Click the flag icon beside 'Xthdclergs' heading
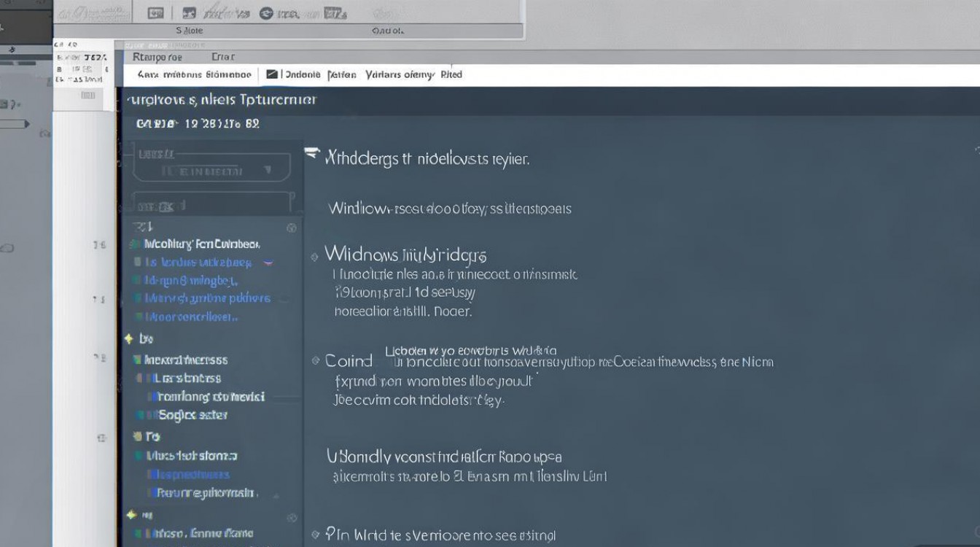 coord(312,154)
